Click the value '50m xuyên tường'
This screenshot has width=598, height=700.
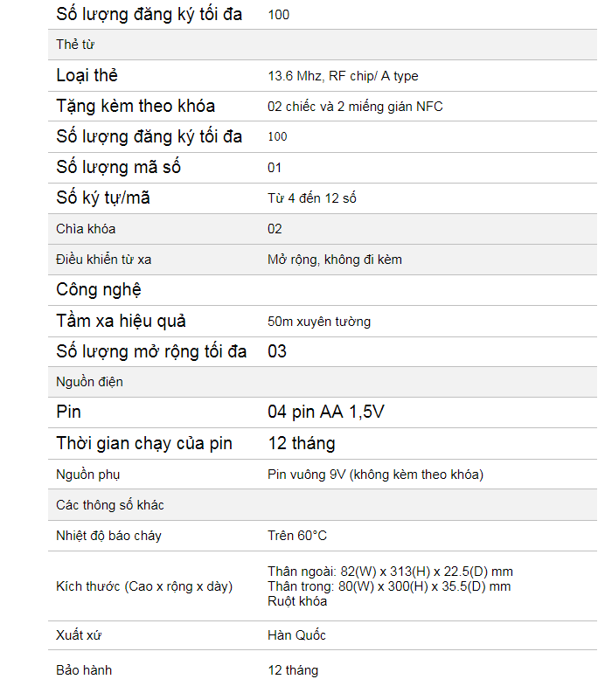pos(319,322)
